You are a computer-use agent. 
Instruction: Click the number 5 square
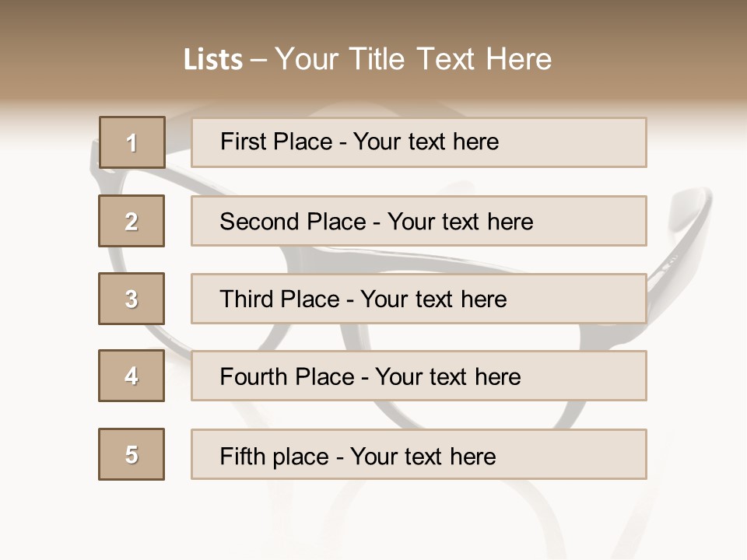(132, 454)
